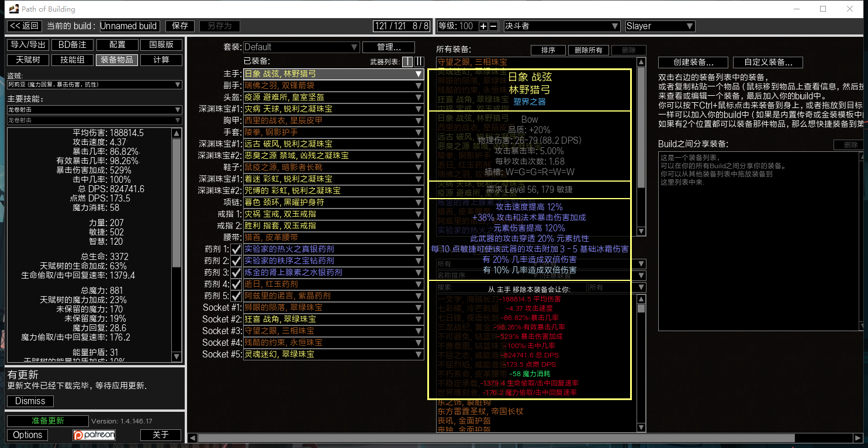Click the horizontal scrollbar right arrow
Image resolution: width=868 pixels, height=448 pixels.
(858, 437)
